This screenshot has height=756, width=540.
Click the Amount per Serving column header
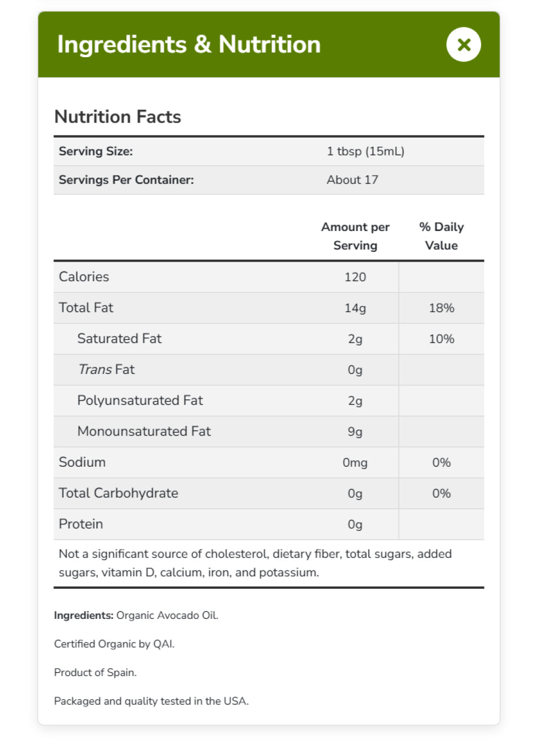pos(355,236)
